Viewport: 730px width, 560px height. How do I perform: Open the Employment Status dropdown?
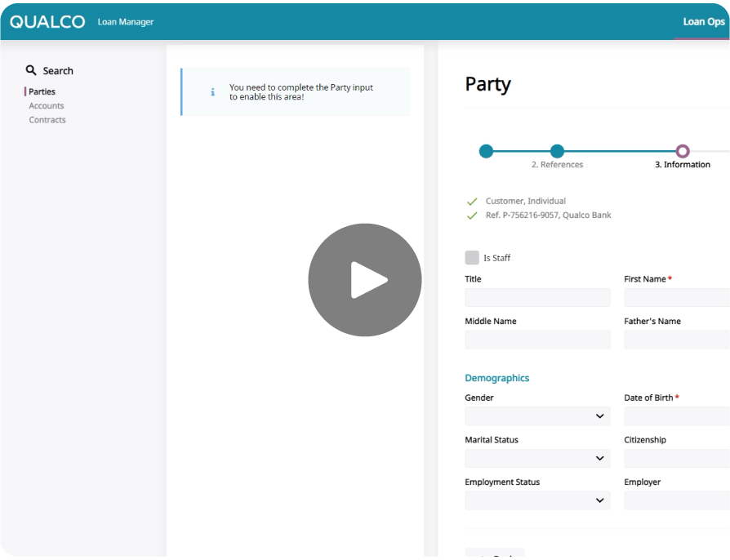(x=537, y=500)
